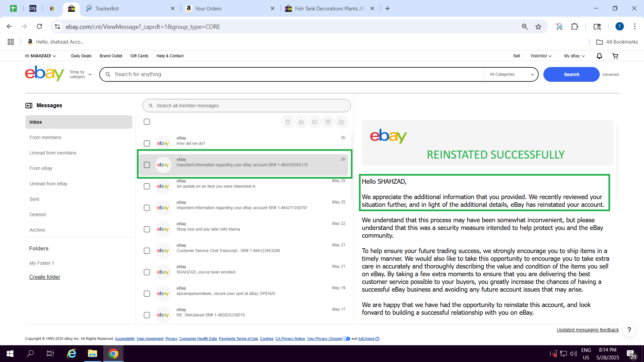Bookmark this page with the star icon
The image size is (644, 362).
(538, 27)
